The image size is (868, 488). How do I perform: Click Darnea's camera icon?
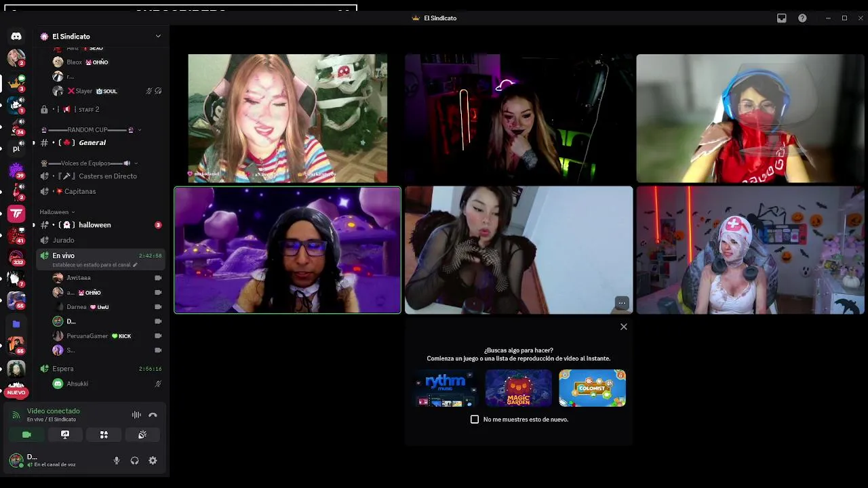[158, 307]
